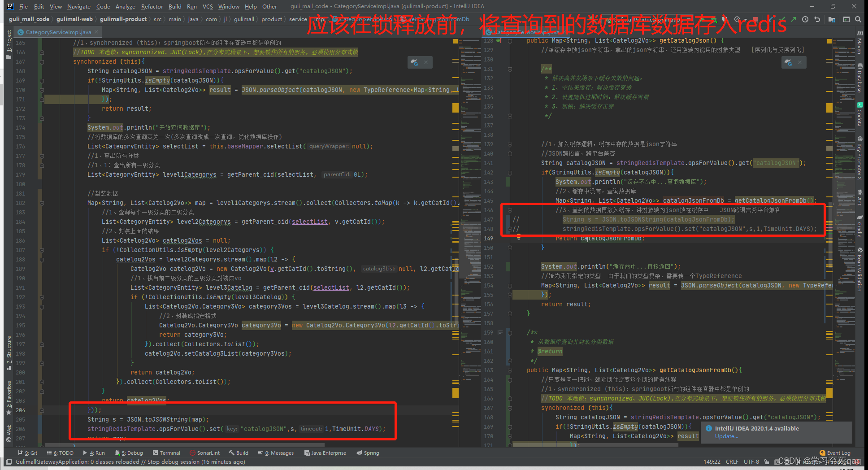Open Favorites tool window stripe
868x470 pixels.
coord(9,397)
